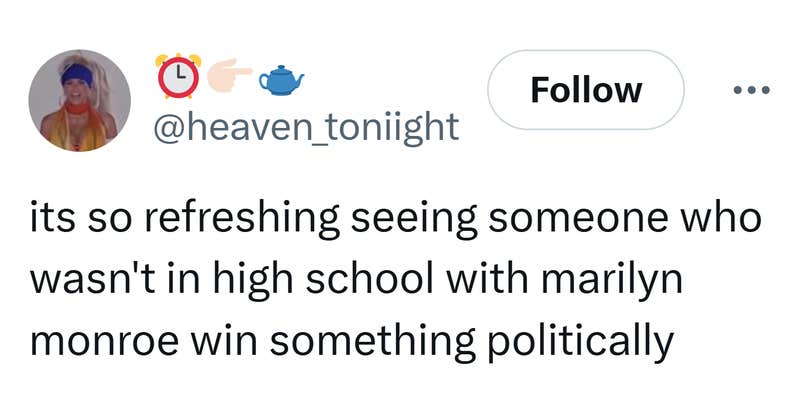The height and width of the screenshot is (410, 800).
Task: Click the pointing hand emoji
Action: 229,72
